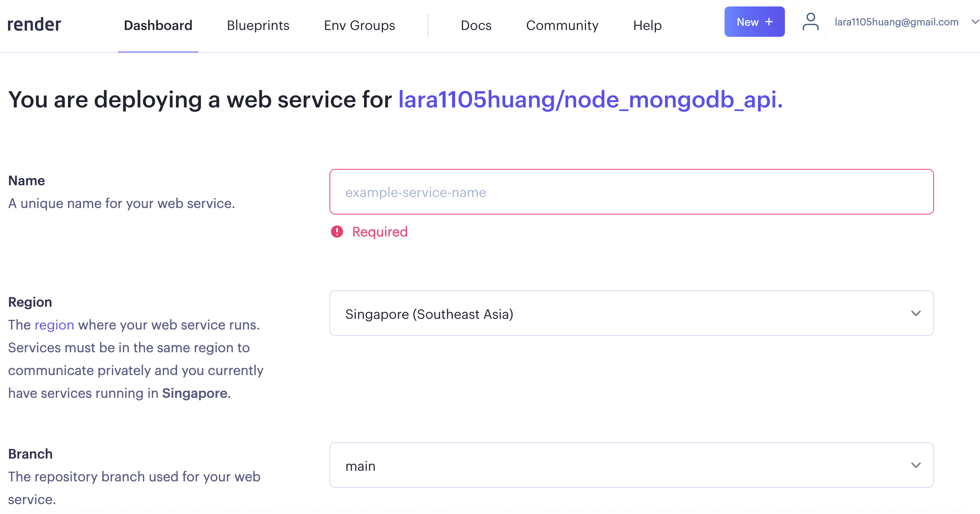Click the render logo

34,24
